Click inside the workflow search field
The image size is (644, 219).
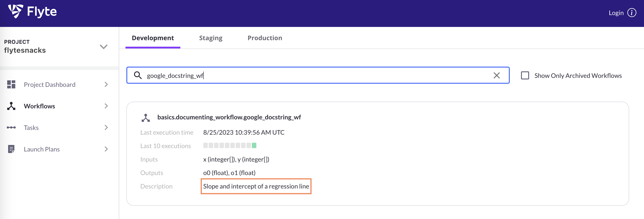tap(318, 75)
